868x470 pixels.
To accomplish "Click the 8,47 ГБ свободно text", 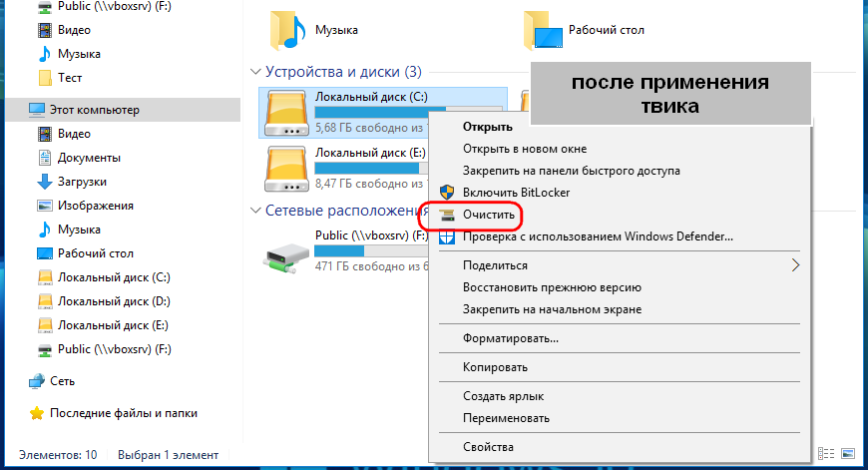I will [x=371, y=184].
